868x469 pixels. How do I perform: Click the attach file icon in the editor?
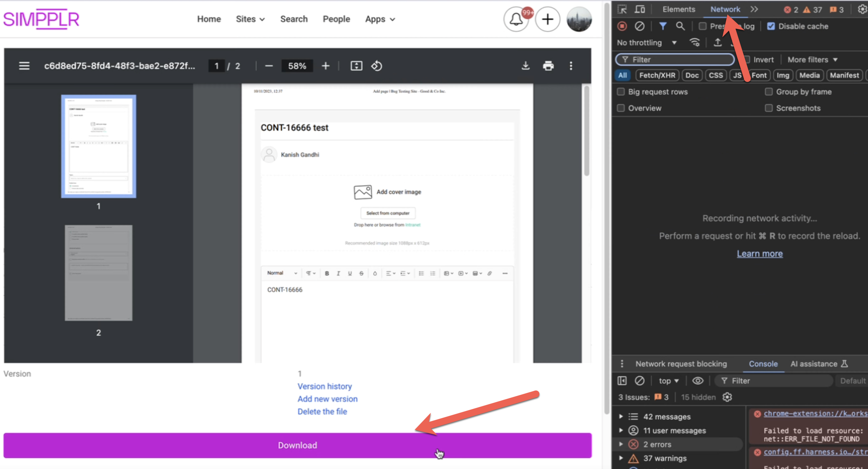[490, 273]
